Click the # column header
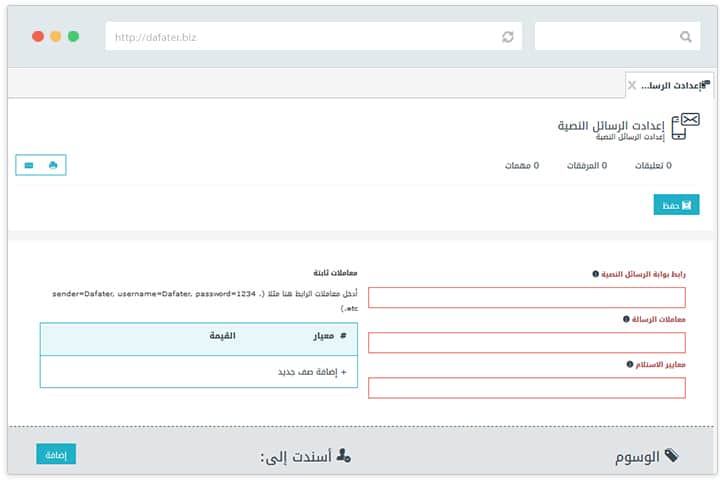Viewport: 725px width, 485px height. (343, 336)
